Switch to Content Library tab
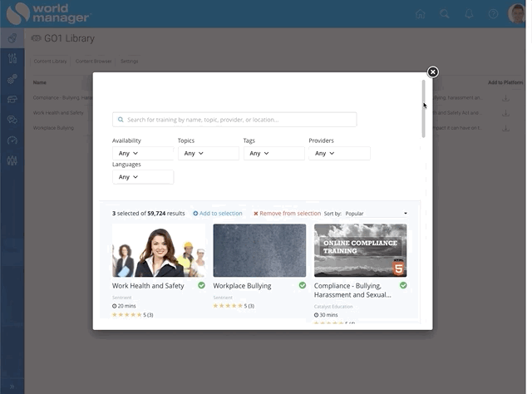The image size is (532, 394). point(50,61)
